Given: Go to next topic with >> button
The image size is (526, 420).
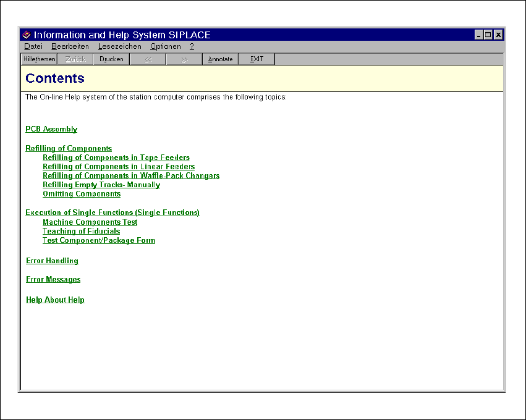Looking at the screenshot, I should pyautogui.click(x=184, y=59).
